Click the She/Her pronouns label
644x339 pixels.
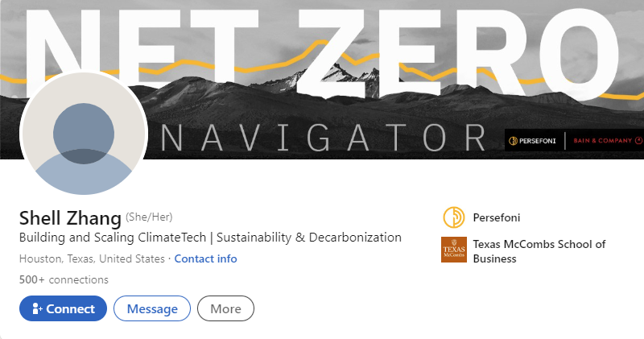pyautogui.click(x=149, y=217)
